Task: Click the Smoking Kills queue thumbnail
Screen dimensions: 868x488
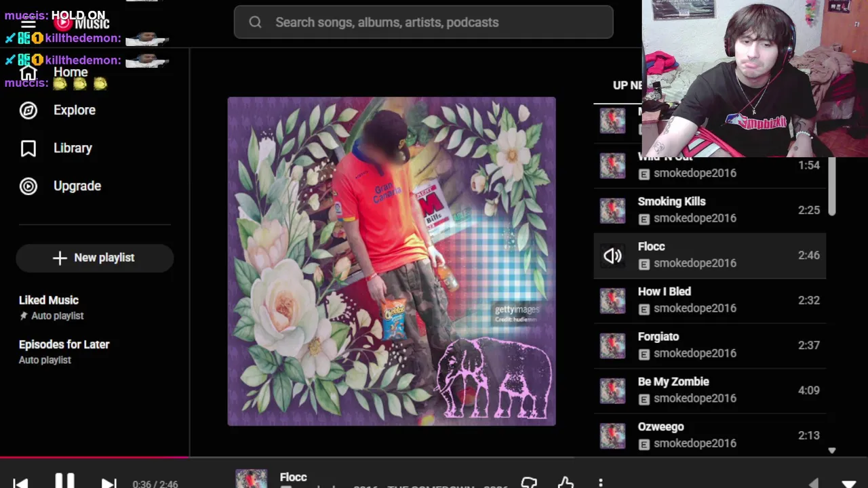Action: (612, 210)
